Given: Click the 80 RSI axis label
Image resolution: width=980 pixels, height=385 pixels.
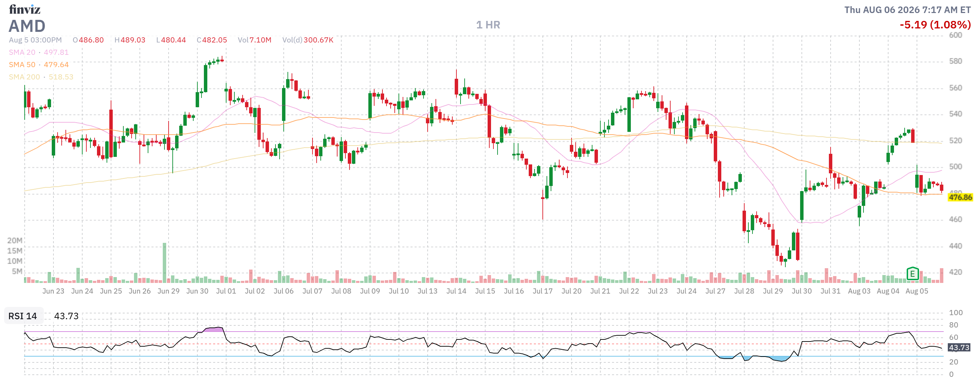Looking at the screenshot, I should click(953, 325).
